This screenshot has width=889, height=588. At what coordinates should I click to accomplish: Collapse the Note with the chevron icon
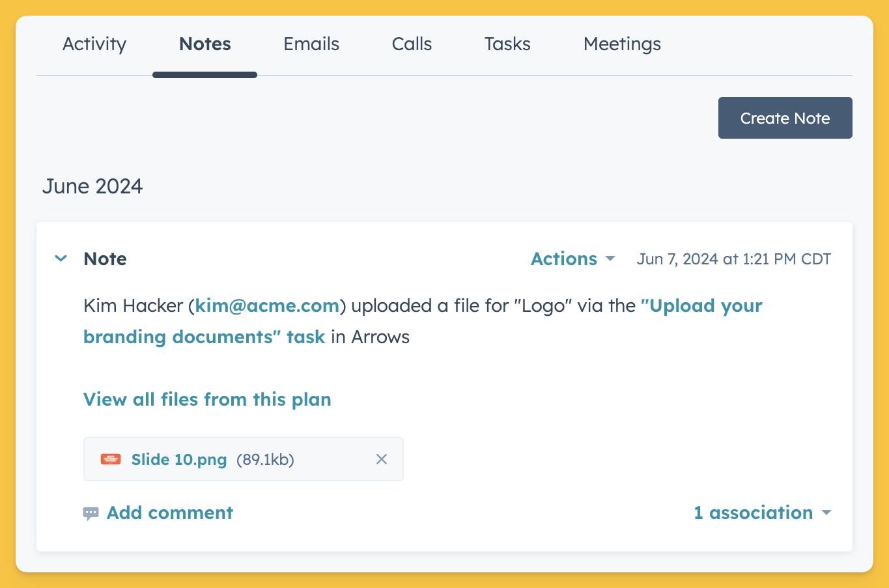[61, 259]
